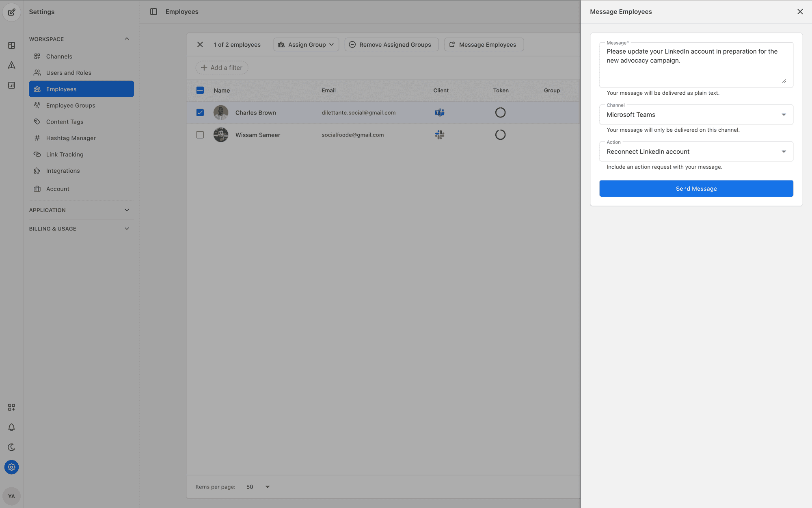Open the Assign Group dropdown

coord(306,45)
